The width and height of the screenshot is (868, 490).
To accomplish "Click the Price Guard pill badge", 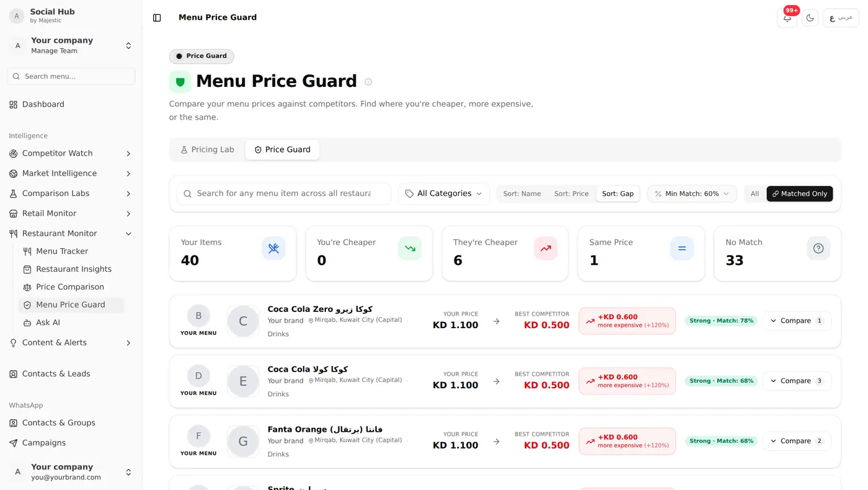I will (201, 56).
